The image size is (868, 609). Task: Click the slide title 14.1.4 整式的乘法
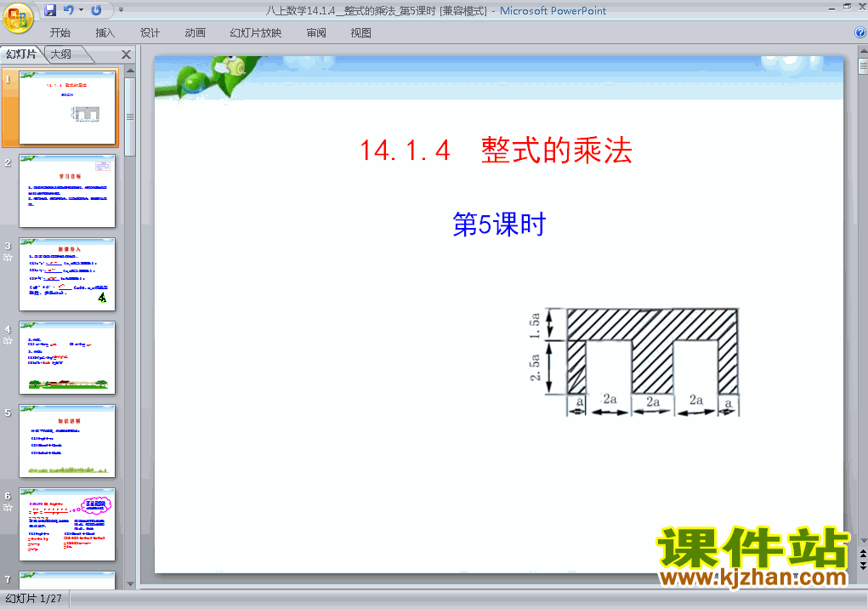496,150
